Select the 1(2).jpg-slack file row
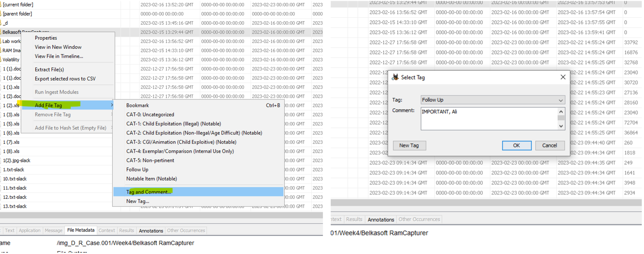Image resolution: width=644 pixels, height=254 pixels. (x=17, y=160)
